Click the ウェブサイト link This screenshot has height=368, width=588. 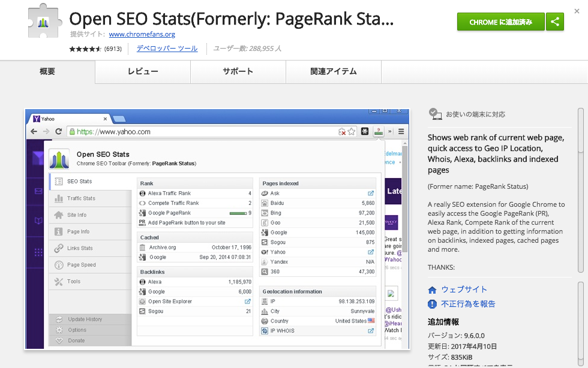coord(464,289)
